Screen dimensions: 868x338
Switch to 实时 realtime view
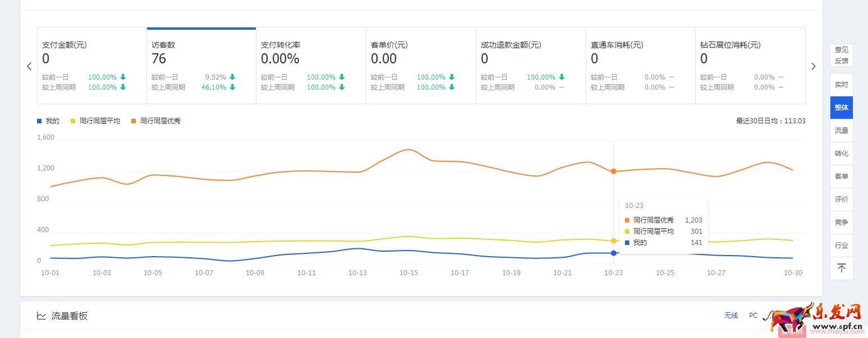[x=841, y=85]
